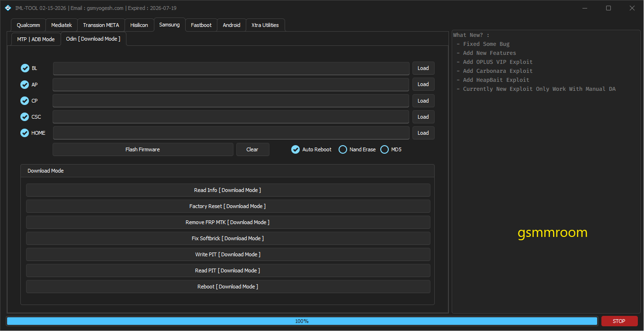Viewport: 644px width, 331px height.
Task: Click Write PIT [ Download Mode ]
Action: pos(228,254)
